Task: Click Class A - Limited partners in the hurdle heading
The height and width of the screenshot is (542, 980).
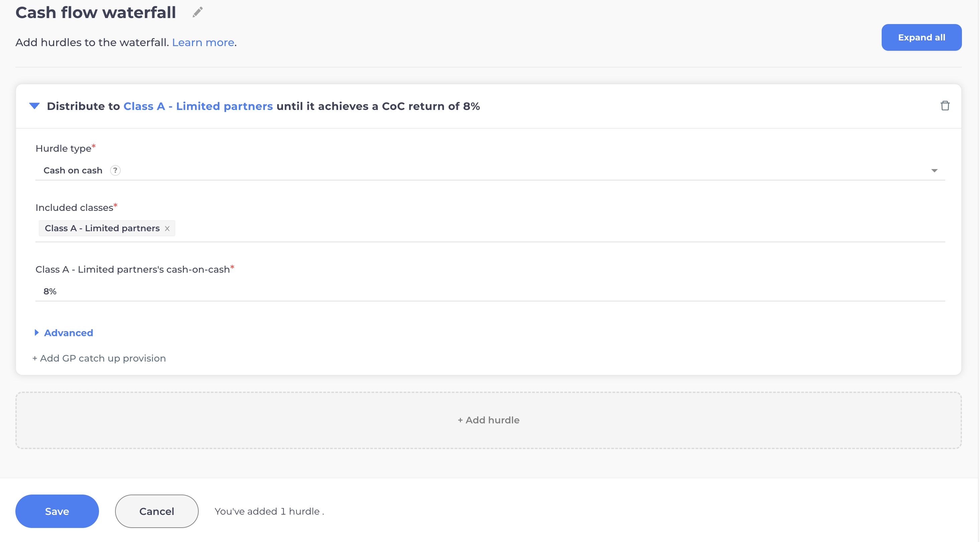Action: [198, 106]
